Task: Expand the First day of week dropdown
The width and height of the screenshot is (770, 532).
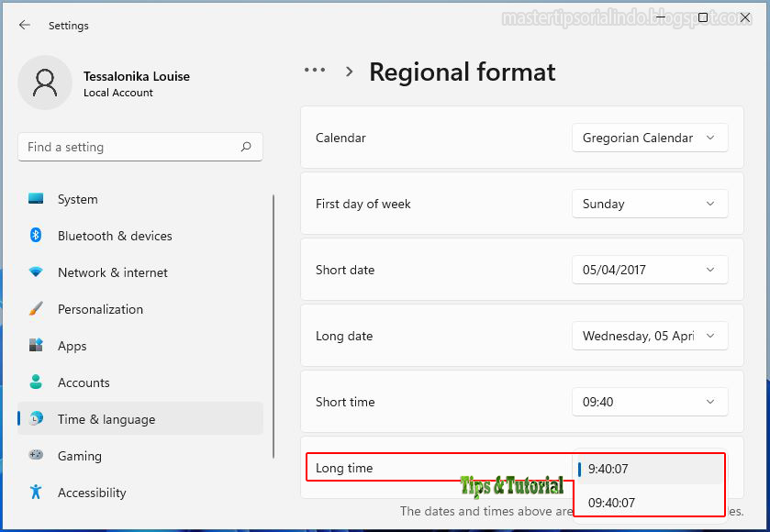Action: pos(650,204)
